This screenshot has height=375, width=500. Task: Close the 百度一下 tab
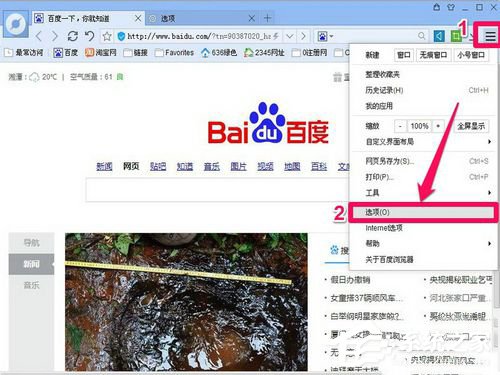click(x=138, y=19)
